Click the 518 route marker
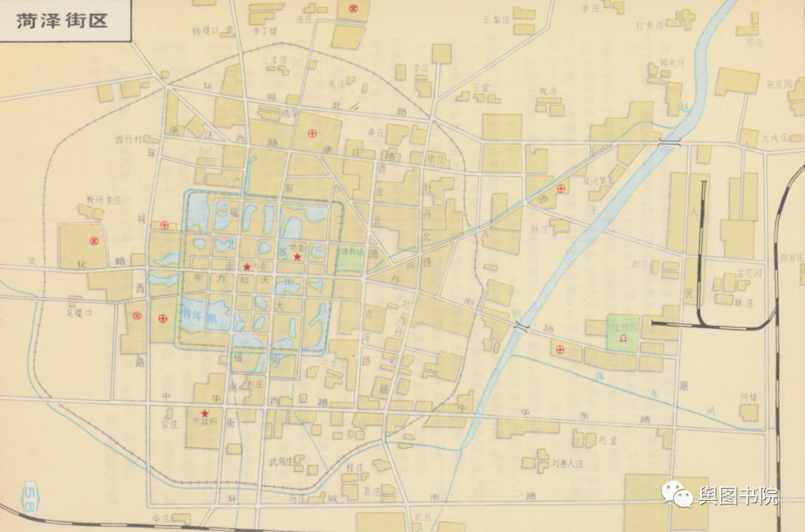The image size is (805, 532). coord(29,498)
